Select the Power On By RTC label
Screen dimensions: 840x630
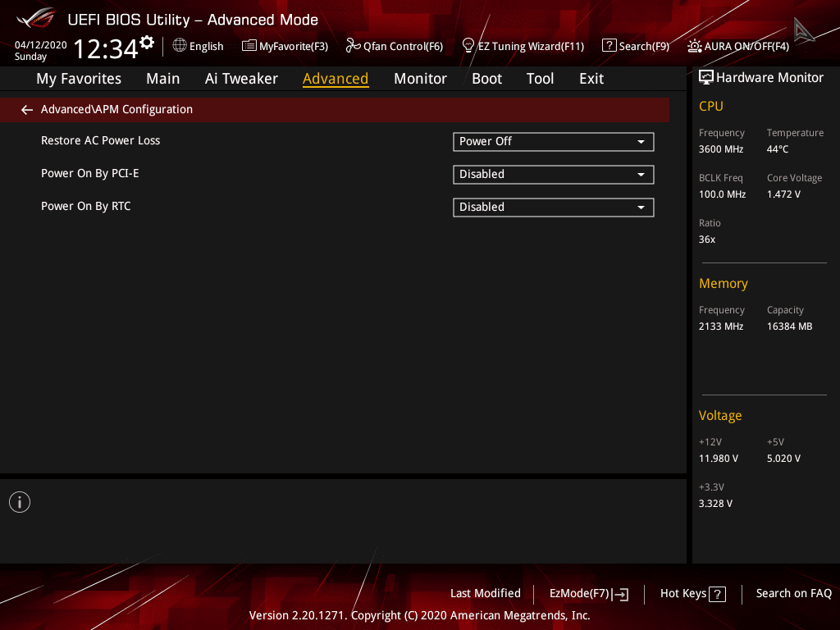[85, 206]
